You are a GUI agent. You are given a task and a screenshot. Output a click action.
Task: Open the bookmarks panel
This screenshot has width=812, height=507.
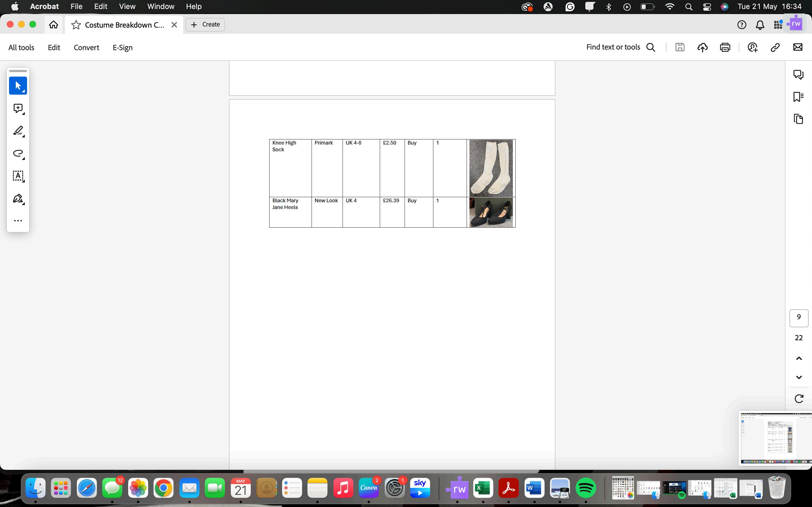click(x=798, y=97)
